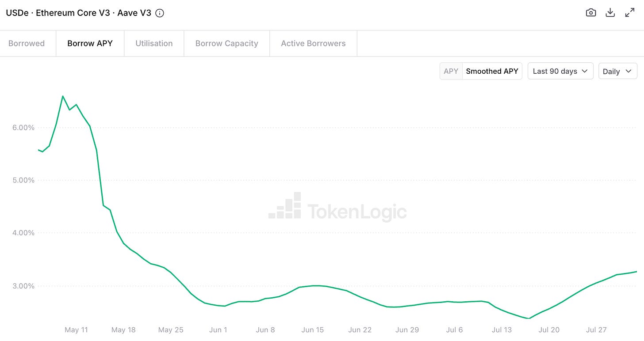Click the Jul 27 date label
The width and height of the screenshot is (644, 341).
point(596,330)
